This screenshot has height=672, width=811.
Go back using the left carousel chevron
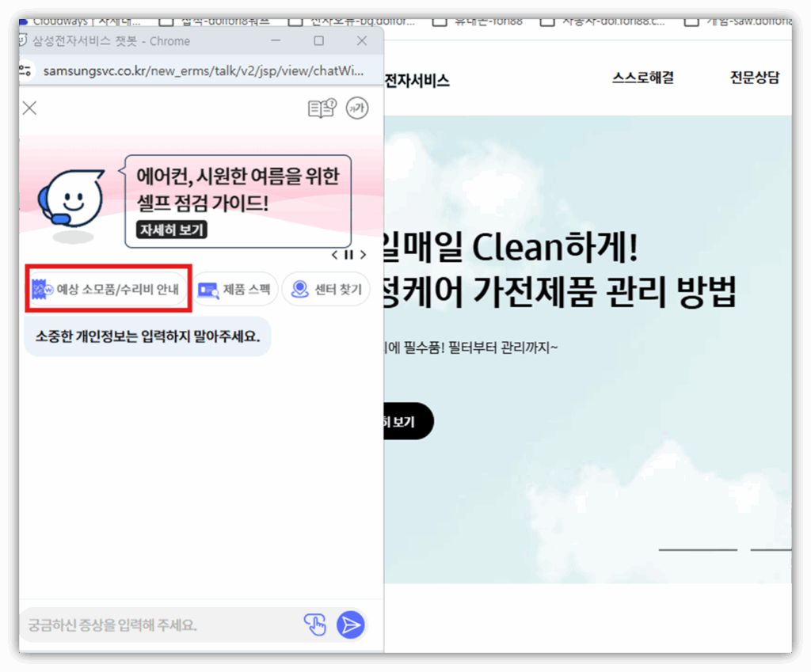point(335,255)
